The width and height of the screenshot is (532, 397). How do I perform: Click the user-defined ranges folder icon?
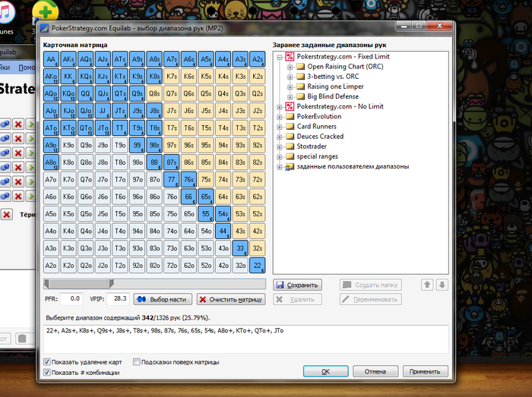[290, 167]
